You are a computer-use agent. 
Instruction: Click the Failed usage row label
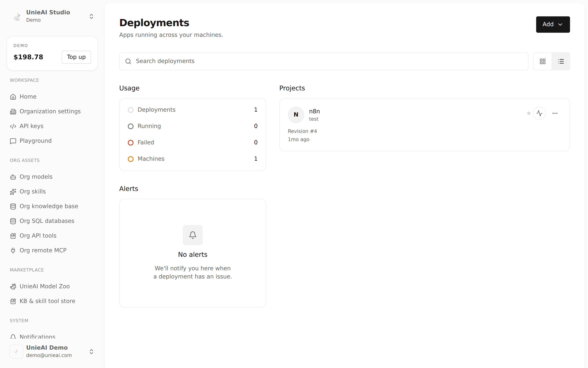click(x=146, y=142)
